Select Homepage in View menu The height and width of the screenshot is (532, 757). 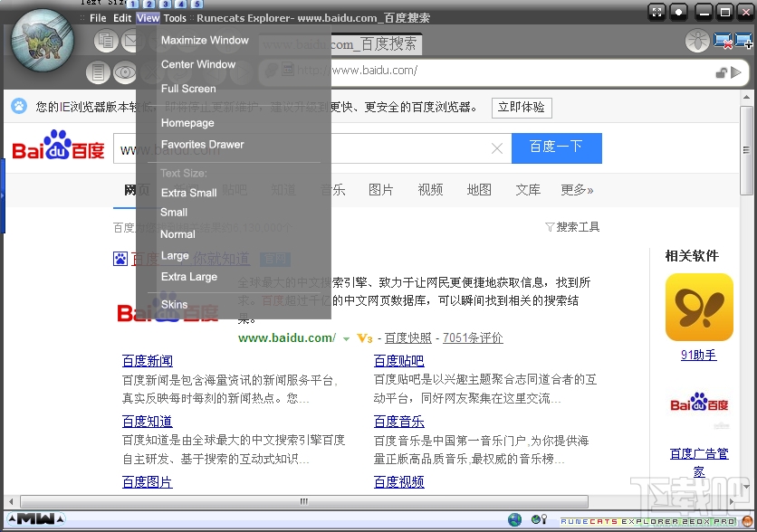pyautogui.click(x=187, y=123)
